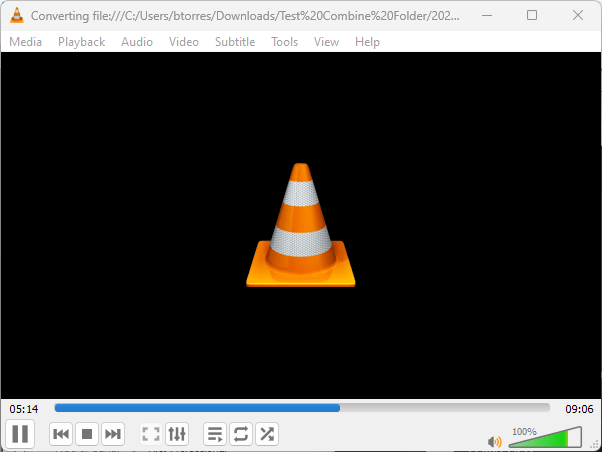Toggle fullscreen video mode
The width and height of the screenshot is (602, 452).
pyautogui.click(x=151, y=434)
